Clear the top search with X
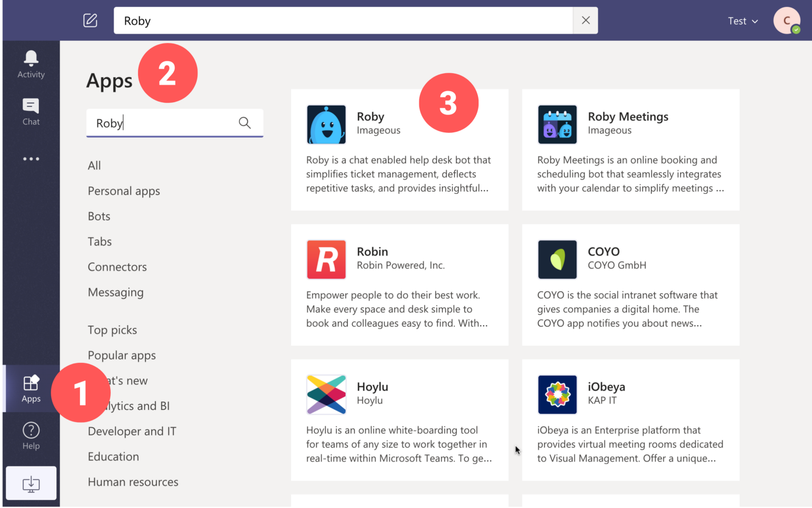The width and height of the screenshot is (812, 508). (585, 20)
